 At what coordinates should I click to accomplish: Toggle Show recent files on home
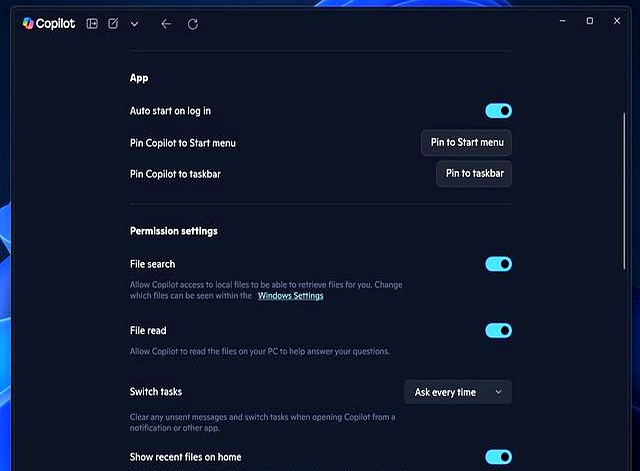pyautogui.click(x=498, y=457)
